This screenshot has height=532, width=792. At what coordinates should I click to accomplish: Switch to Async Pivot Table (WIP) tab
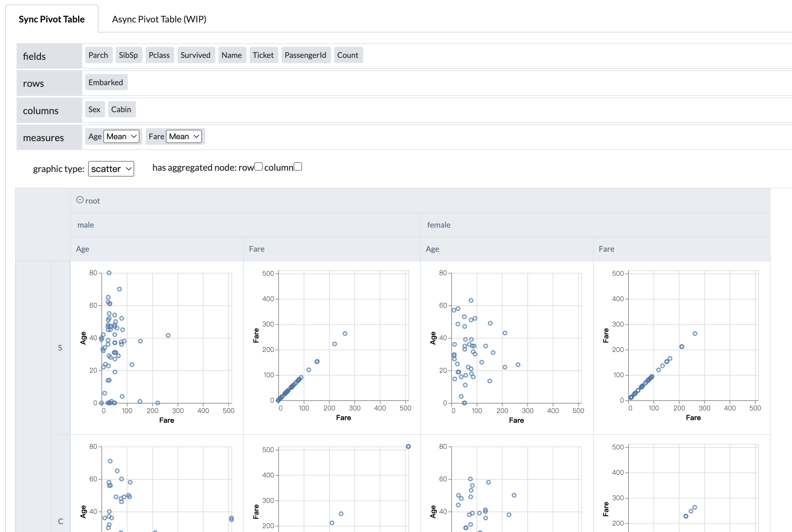pos(159,19)
